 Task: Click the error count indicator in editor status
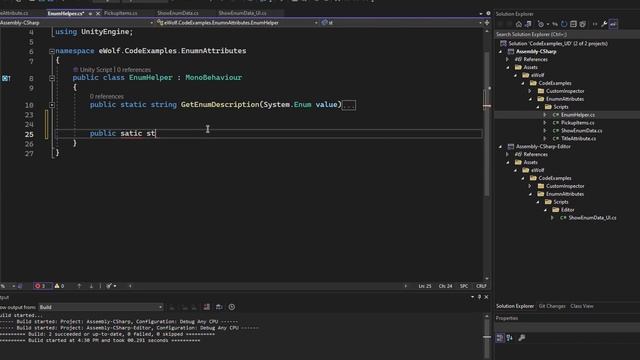coord(40,286)
